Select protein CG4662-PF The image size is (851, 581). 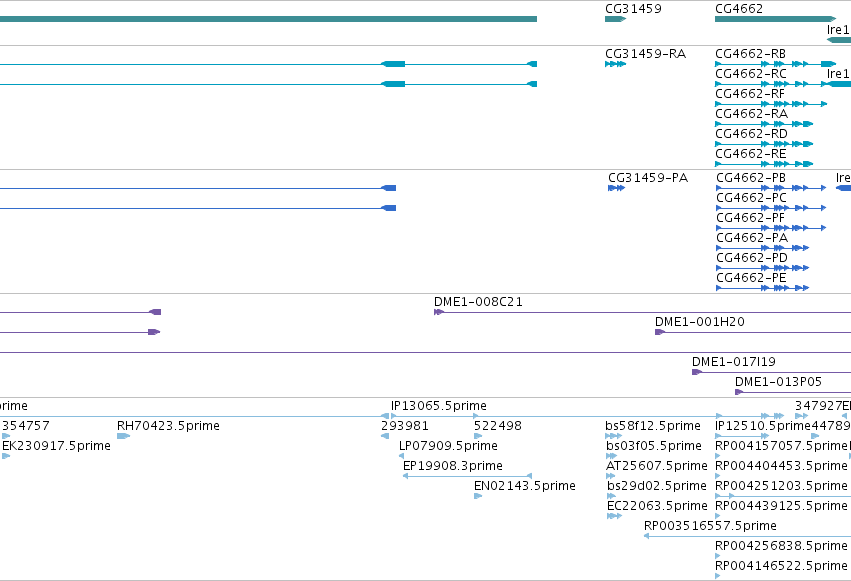point(750,218)
